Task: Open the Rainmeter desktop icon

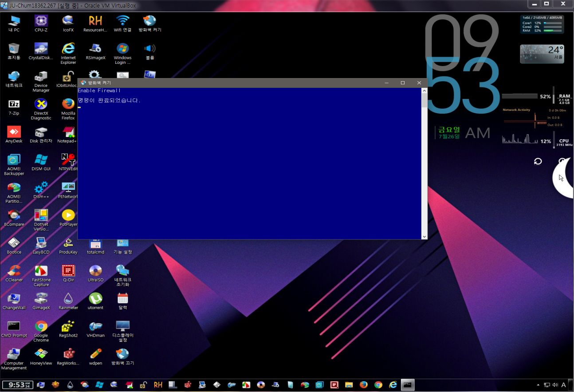Action: point(68,301)
